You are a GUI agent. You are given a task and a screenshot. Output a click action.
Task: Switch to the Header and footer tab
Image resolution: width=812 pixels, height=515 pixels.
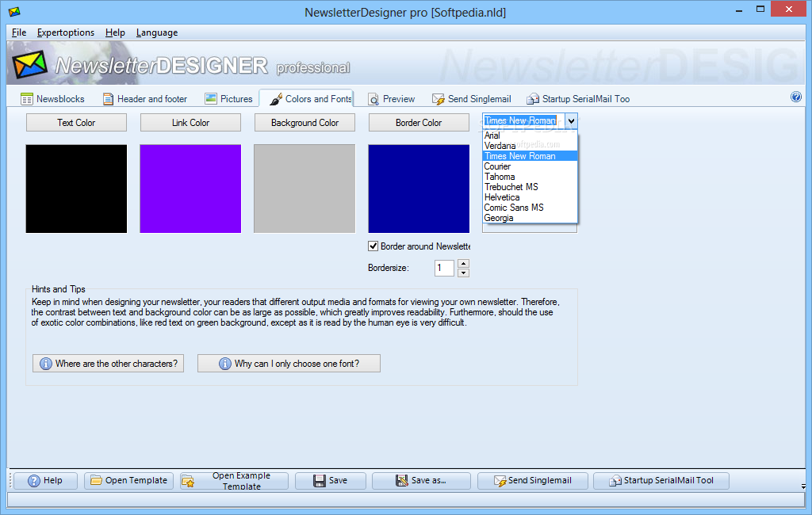145,99
